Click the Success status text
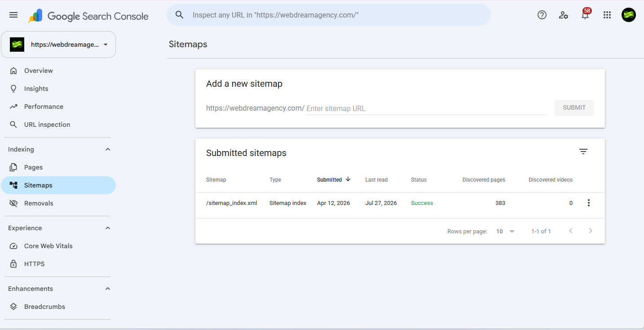Image resolution: width=644 pixels, height=330 pixels. coord(422,203)
